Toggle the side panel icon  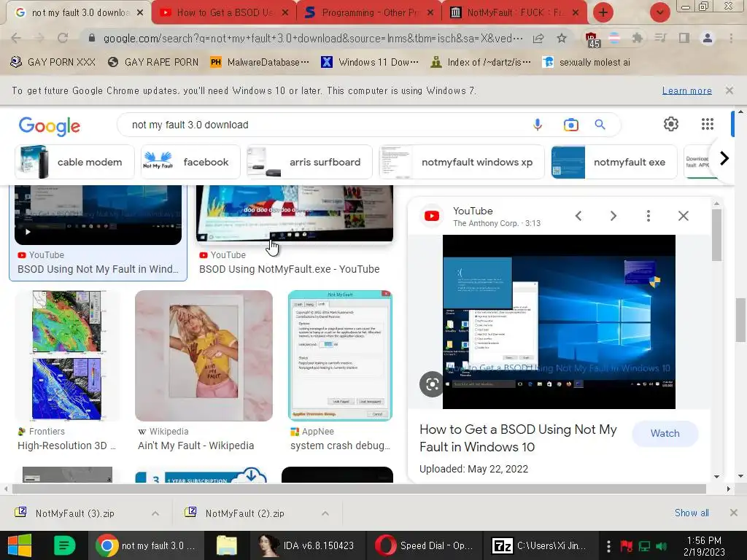coord(684,38)
